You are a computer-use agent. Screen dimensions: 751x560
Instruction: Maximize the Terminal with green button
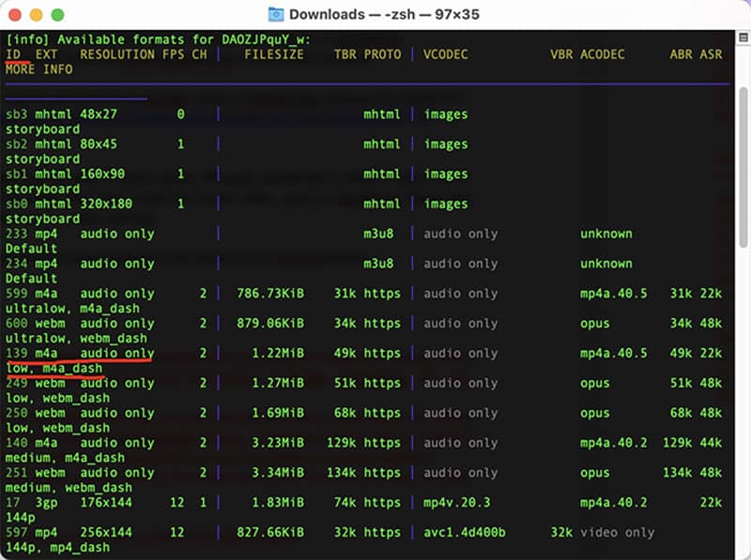click(x=57, y=15)
